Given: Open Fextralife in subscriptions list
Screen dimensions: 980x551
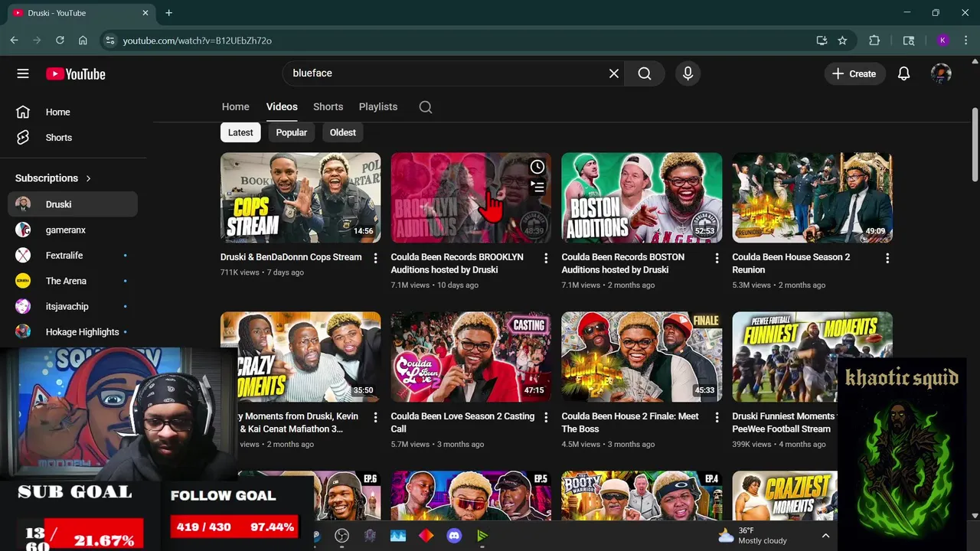Looking at the screenshot, I should 73,256.
